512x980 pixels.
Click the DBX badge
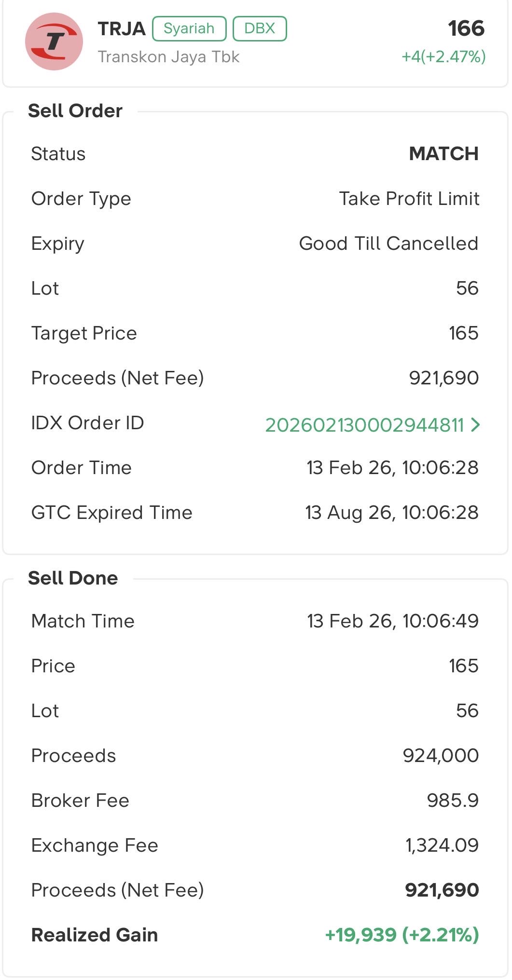[260, 28]
